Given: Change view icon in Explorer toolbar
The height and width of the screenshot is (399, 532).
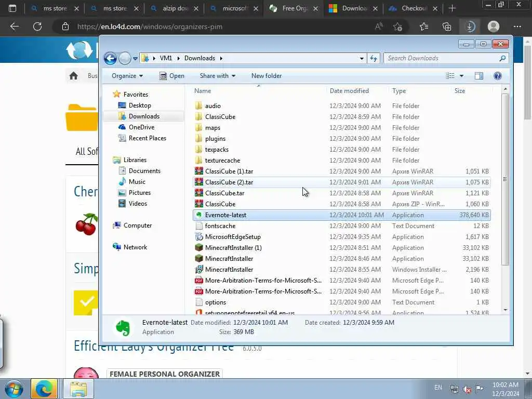Looking at the screenshot, I should 450,76.
